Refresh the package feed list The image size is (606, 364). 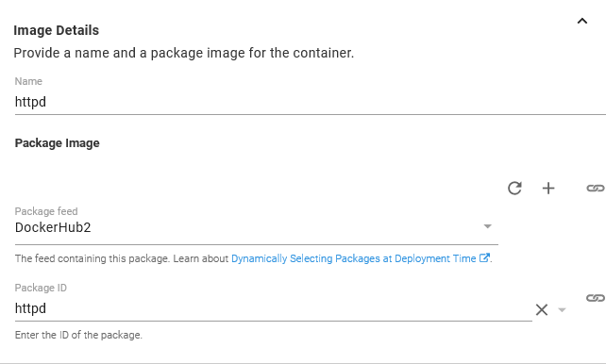point(514,189)
